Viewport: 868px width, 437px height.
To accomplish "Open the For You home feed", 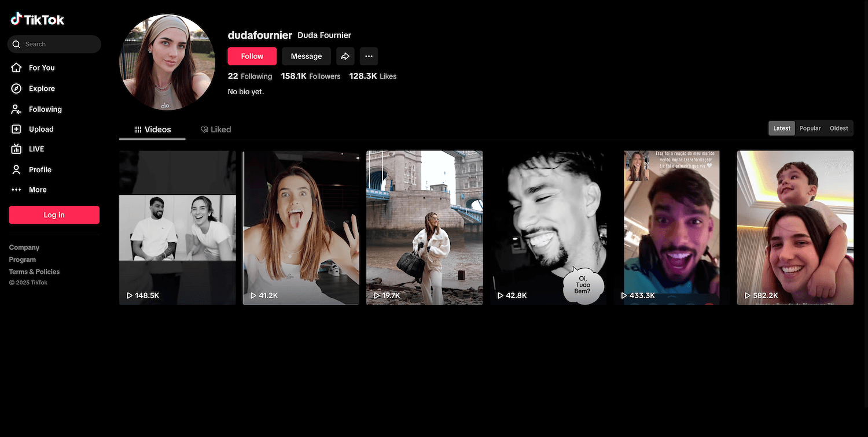I will tap(42, 68).
